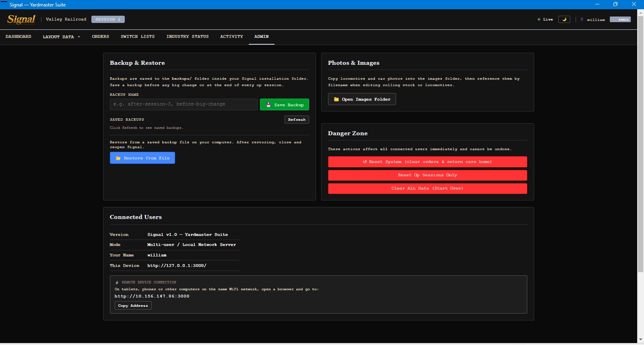The image size is (644, 345).
Task: Click the Session 2 badge
Action: pyautogui.click(x=108, y=19)
